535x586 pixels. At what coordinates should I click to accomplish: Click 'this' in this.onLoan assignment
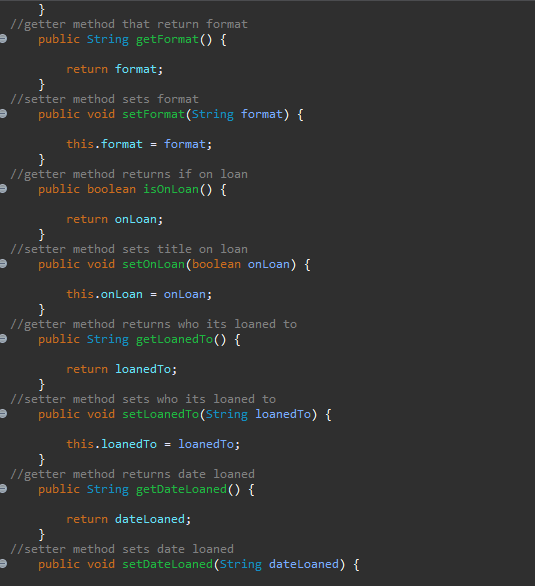click(x=80, y=294)
